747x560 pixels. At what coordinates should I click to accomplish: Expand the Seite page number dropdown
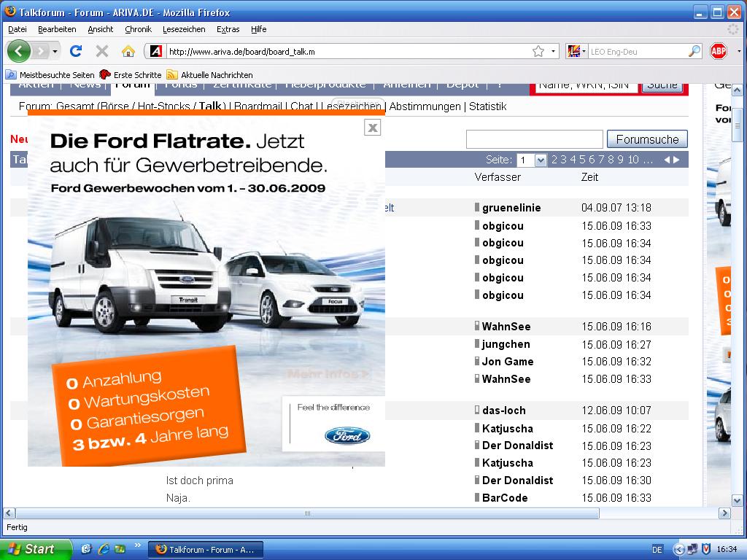pos(541,159)
